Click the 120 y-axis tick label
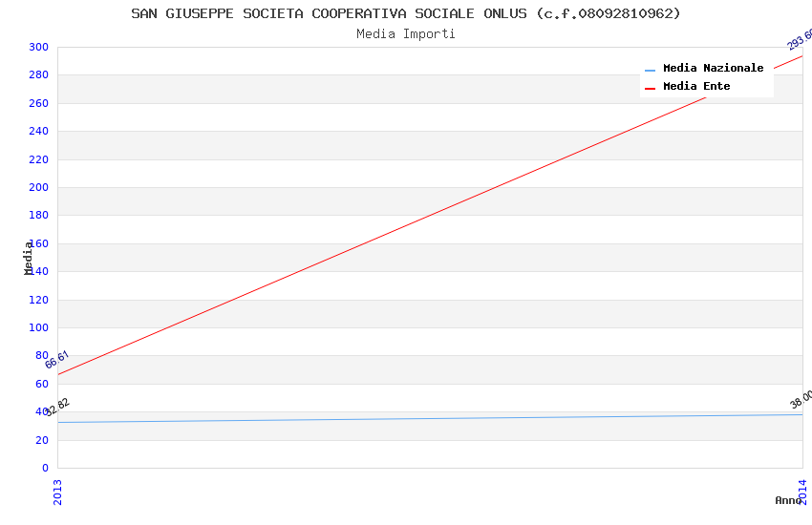The height and width of the screenshot is (525, 812). pos(38,300)
